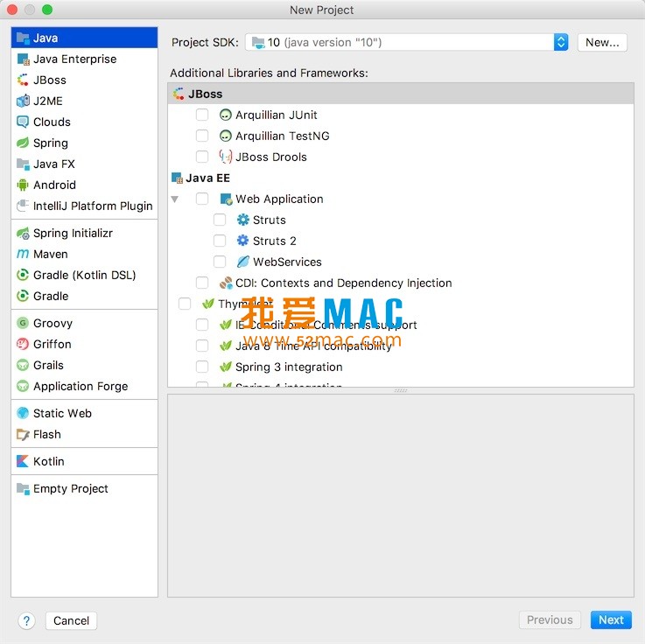Click the Kotlin K icon
This screenshot has height=644, width=645.
click(x=23, y=461)
